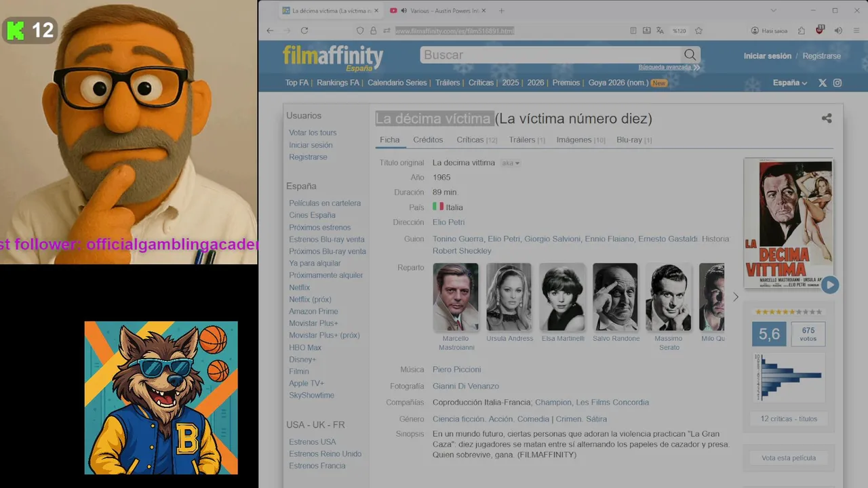The image size is (868, 488).
Task: Reload the page with the refresh icon
Action: (304, 30)
